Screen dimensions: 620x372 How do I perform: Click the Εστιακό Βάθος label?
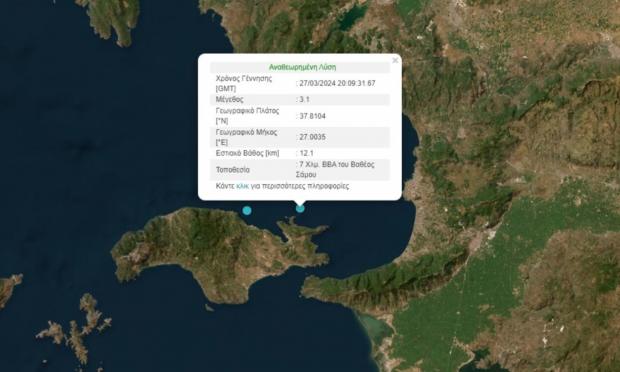point(247,153)
